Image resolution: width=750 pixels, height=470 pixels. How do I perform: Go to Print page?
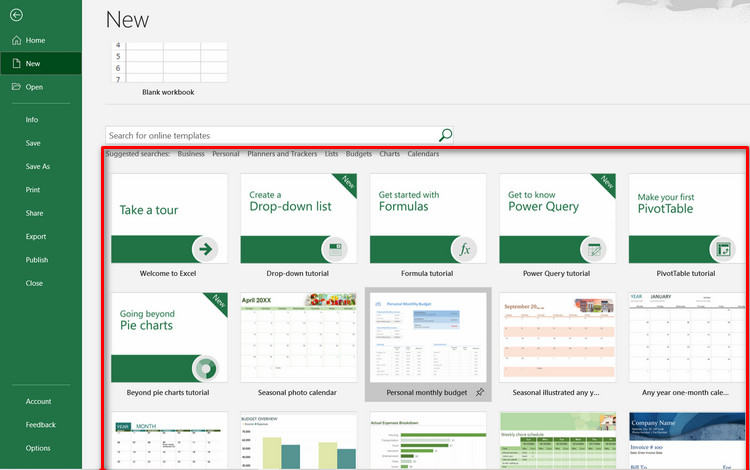click(x=33, y=190)
